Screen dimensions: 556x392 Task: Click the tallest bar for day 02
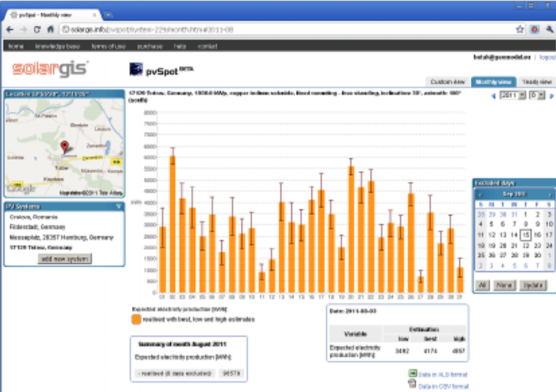[x=172, y=224]
